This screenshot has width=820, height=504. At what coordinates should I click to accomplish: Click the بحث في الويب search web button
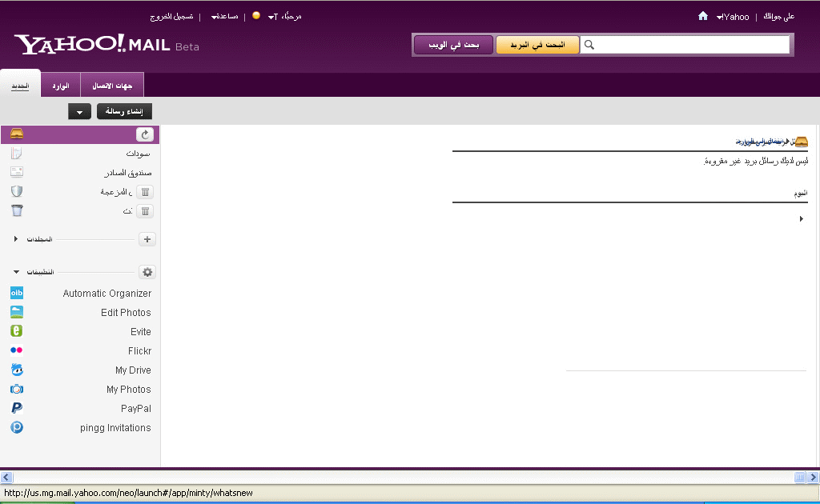coord(454,45)
